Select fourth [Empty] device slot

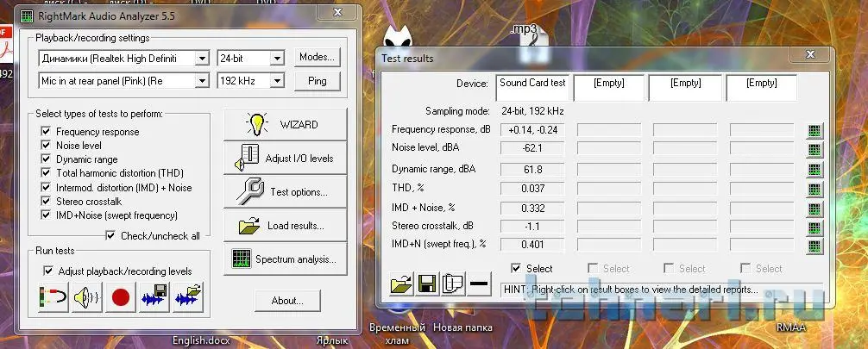tap(762, 87)
